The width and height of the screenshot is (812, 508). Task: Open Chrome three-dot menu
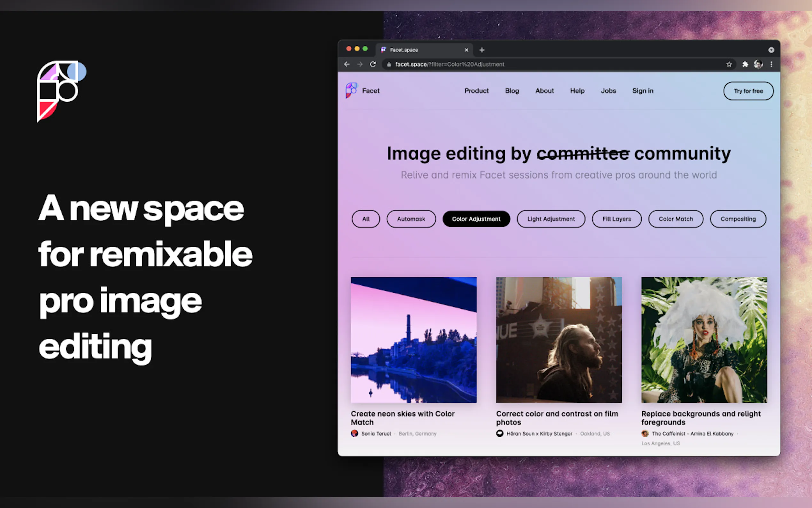[771, 64]
